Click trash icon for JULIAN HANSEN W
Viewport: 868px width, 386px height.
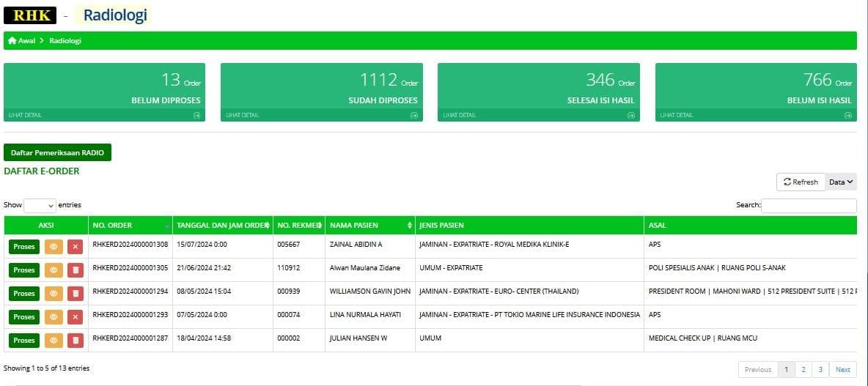pos(75,341)
